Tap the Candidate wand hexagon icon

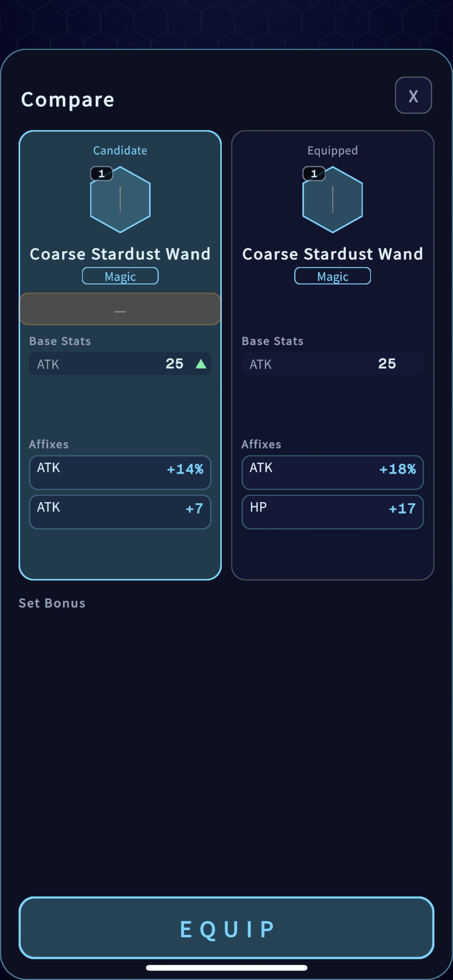[120, 199]
